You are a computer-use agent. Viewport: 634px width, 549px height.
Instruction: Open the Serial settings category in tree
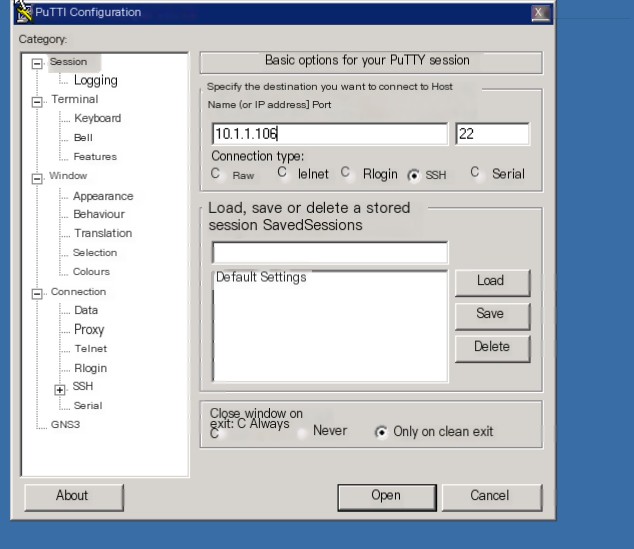click(x=88, y=405)
